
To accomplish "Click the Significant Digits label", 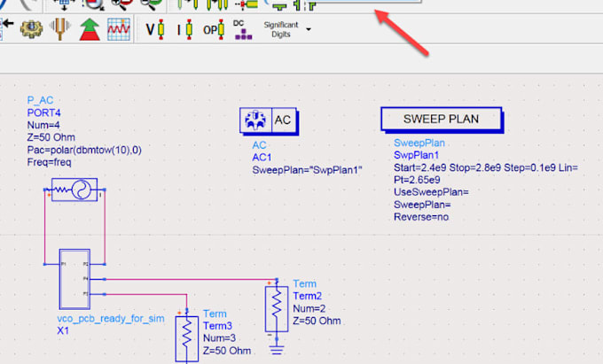I will click(281, 29).
